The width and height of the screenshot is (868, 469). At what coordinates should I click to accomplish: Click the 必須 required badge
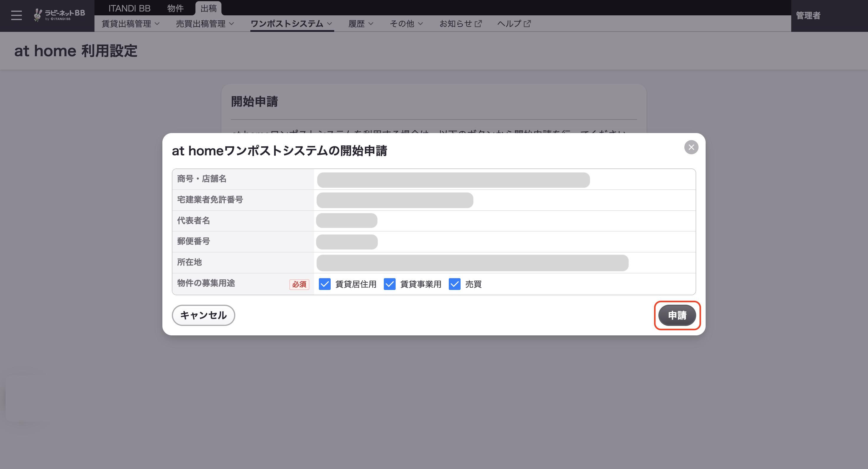[299, 284]
